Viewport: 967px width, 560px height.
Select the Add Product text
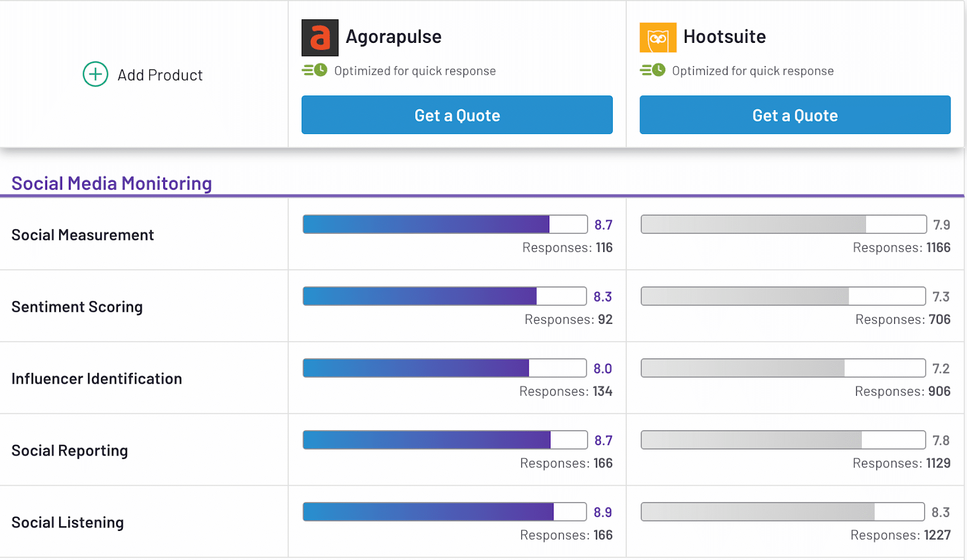(x=160, y=75)
